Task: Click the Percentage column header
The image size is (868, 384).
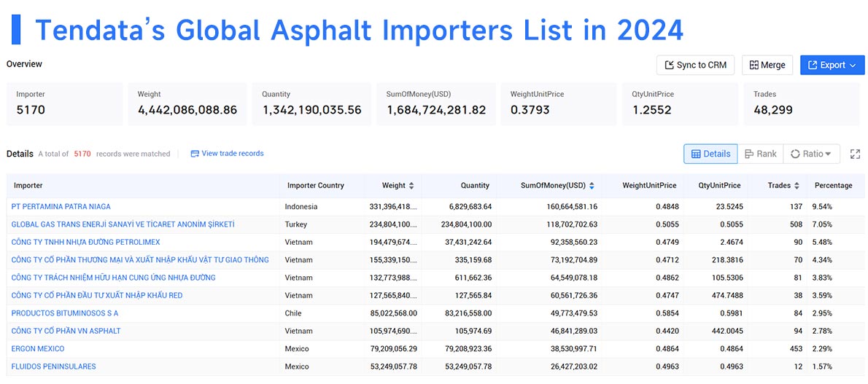Action: pyautogui.click(x=833, y=185)
